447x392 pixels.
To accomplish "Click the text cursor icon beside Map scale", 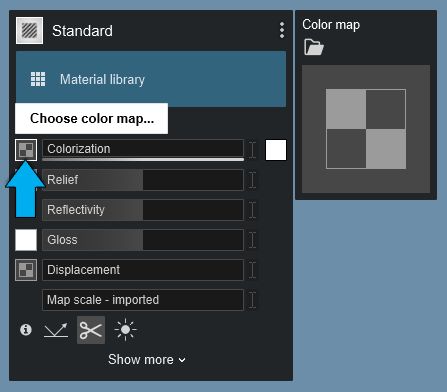I will (253, 300).
